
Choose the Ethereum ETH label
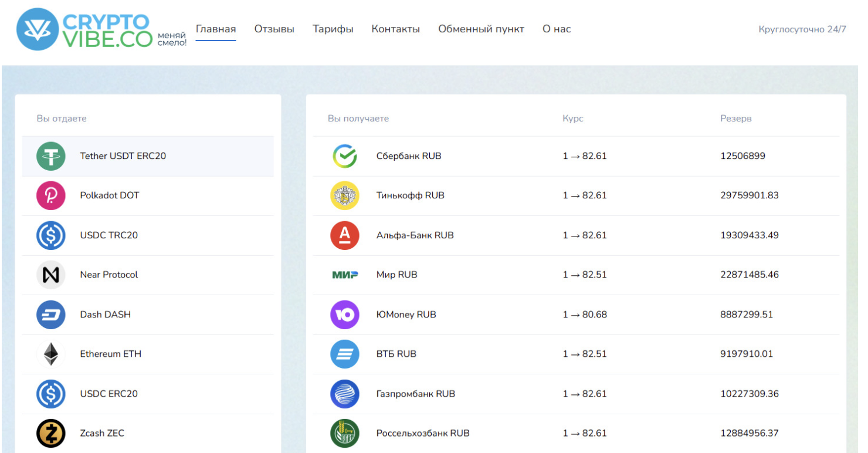click(111, 354)
